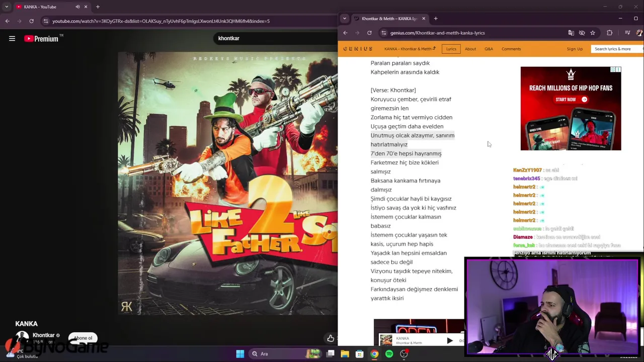Go back in the Genius browser window
The height and width of the screenshot is (362, 644).
pos(345,33)
